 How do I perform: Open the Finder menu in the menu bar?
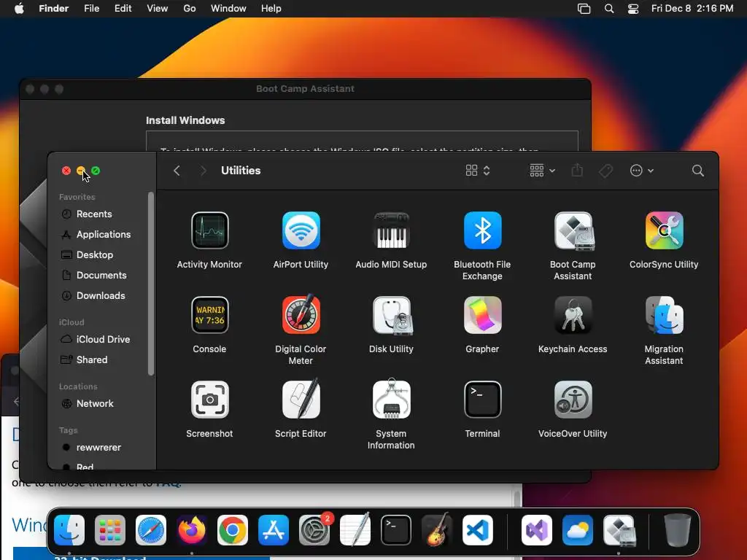(54, 9)
